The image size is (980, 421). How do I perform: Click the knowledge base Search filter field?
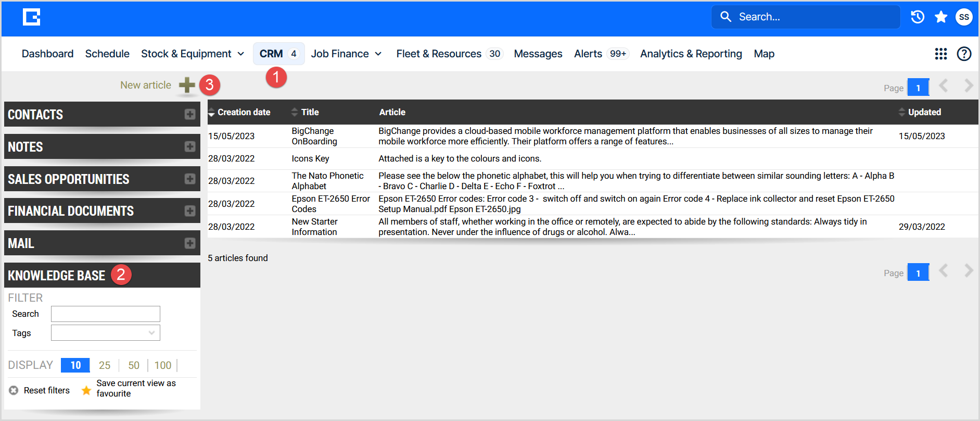tap(106, 314)
